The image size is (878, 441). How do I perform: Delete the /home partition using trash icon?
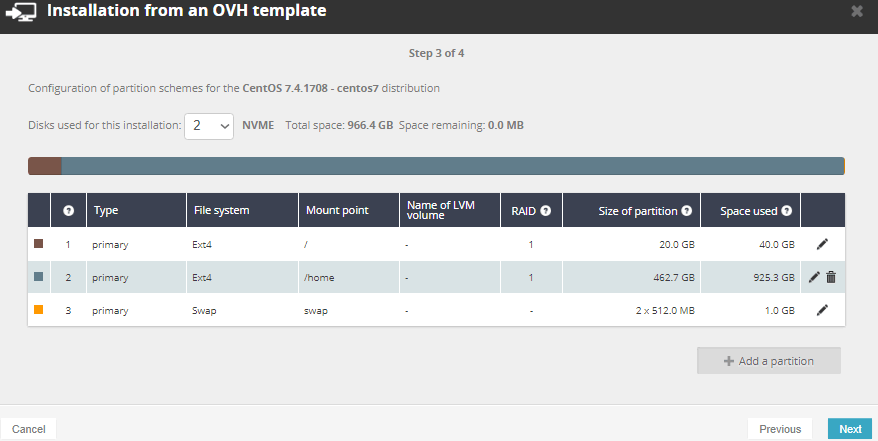(831, 277)
